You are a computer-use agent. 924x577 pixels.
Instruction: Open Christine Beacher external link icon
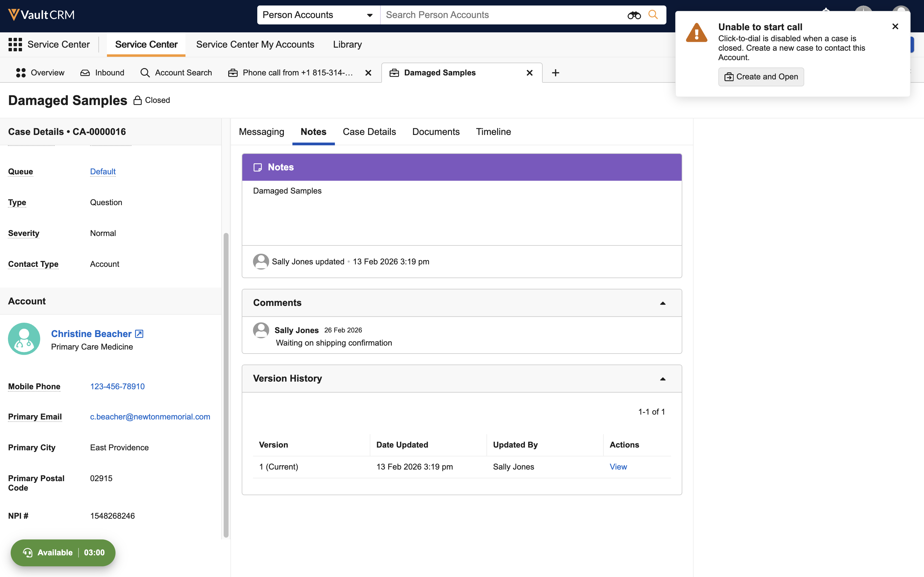coord(139,334)
